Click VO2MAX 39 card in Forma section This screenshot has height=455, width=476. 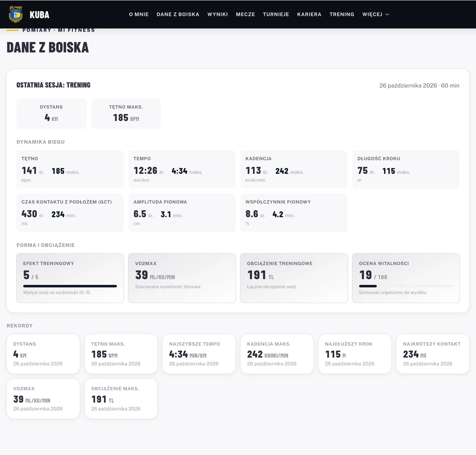[x=182, y=278]
